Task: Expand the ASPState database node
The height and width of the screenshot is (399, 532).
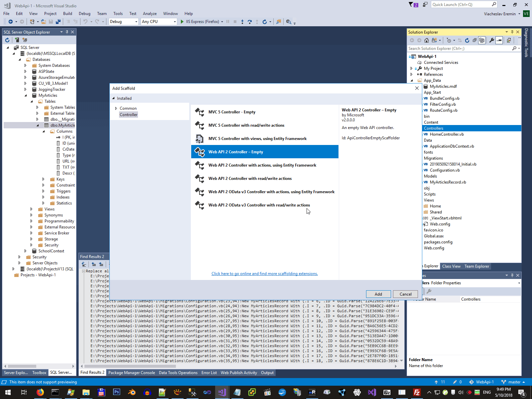Action: point(25,71)
